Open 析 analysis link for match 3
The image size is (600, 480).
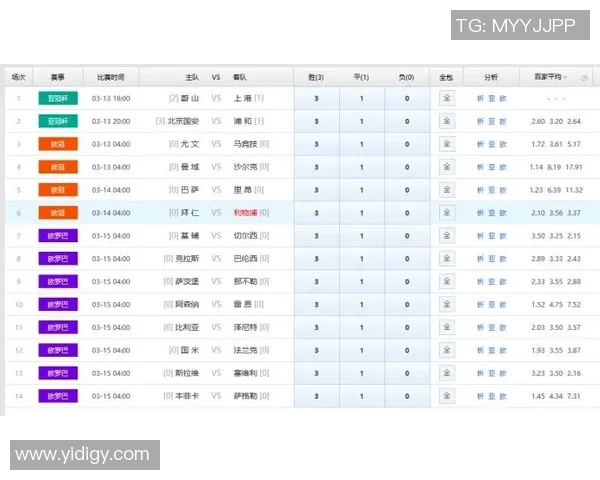pyautogui.click(x=479, y=144)
